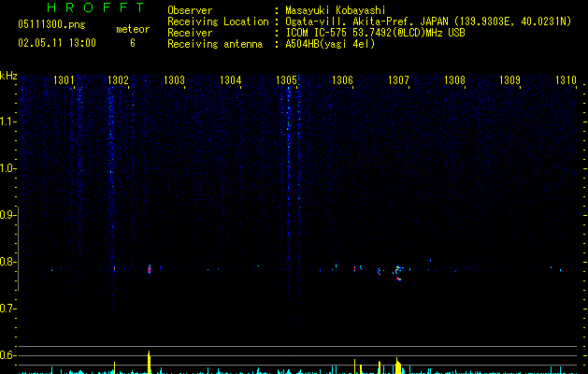This screenshot has width=588, height=374.
Task: Click the 1.1 frequency axis label
Action: pyautogui.click(x=7, y=122)
